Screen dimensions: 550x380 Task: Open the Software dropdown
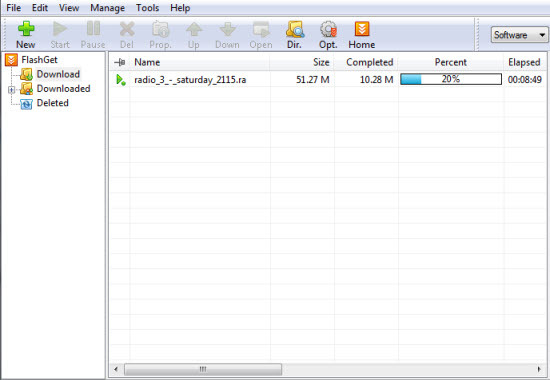(519, 35)
